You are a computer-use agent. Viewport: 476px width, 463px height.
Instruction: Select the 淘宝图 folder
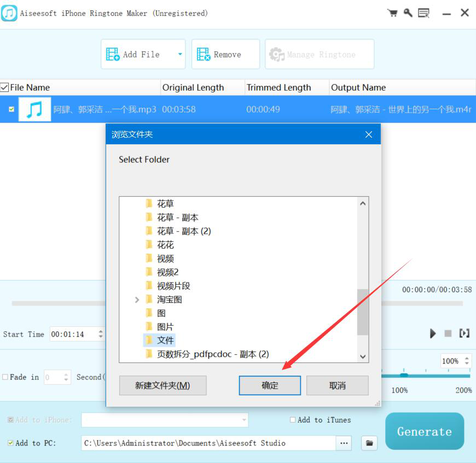click(170, 300)
